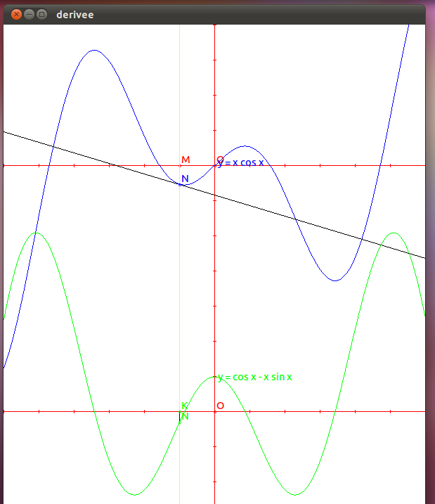Click the O origin label of upper graph
Image resolution: width=435 pixels, height=504 pixels.
[220, 160]
